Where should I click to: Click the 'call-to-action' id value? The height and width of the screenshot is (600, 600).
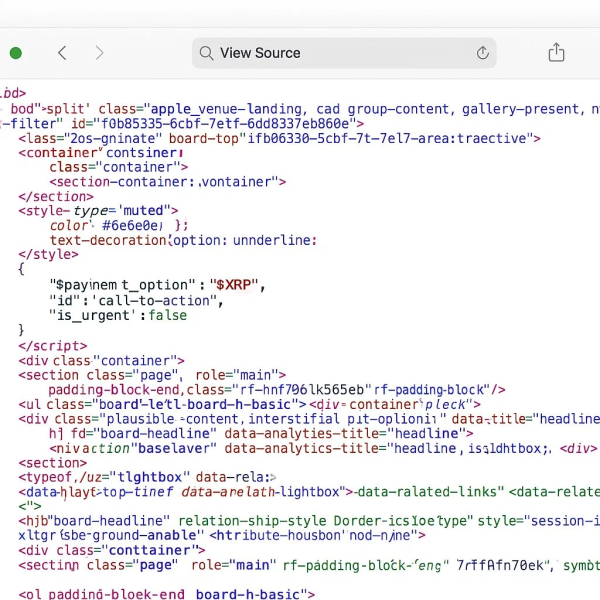pos(155,301)
